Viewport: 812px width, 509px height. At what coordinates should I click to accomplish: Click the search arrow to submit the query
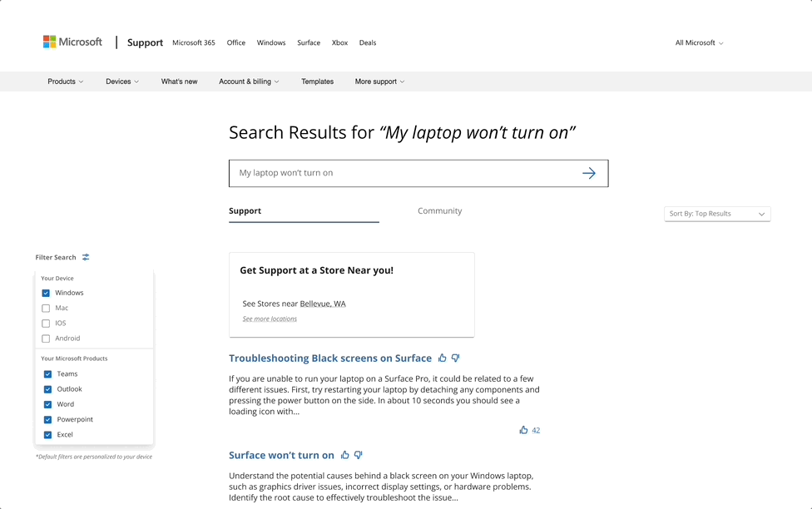[590, 173]
